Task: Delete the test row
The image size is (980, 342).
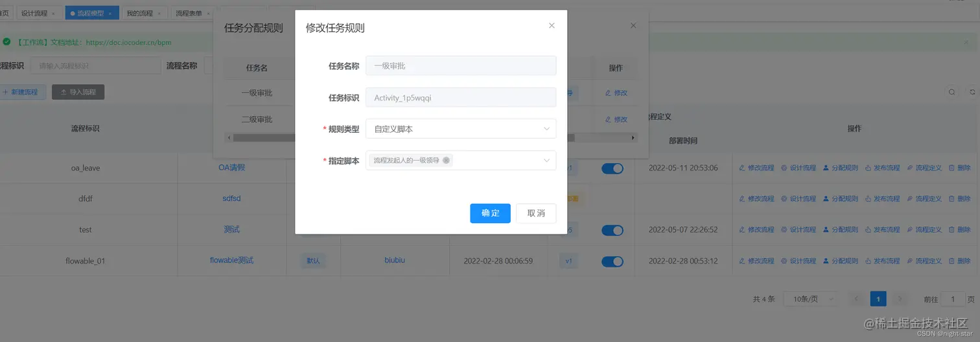Action: point(960,230)
